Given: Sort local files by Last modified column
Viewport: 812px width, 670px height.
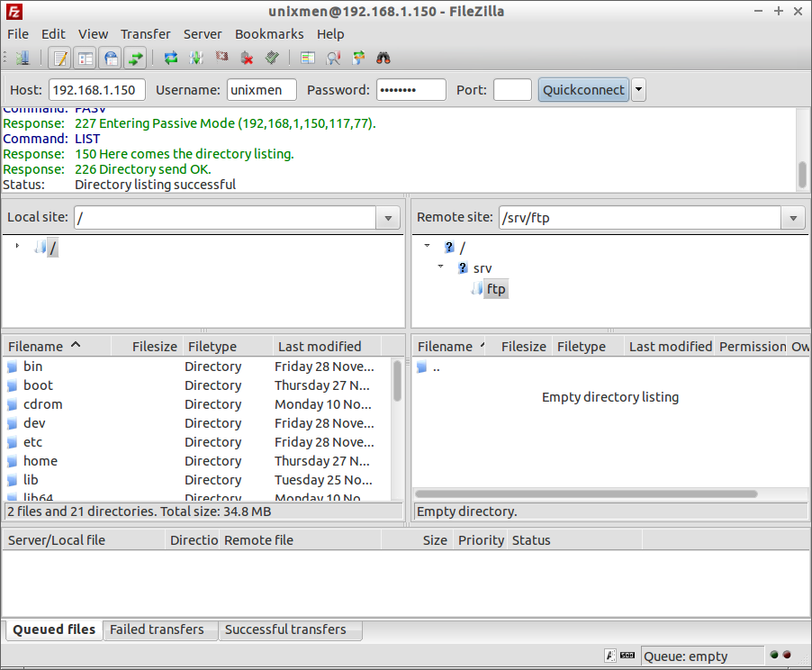Looking at the screenshot, I should [327, 346].
